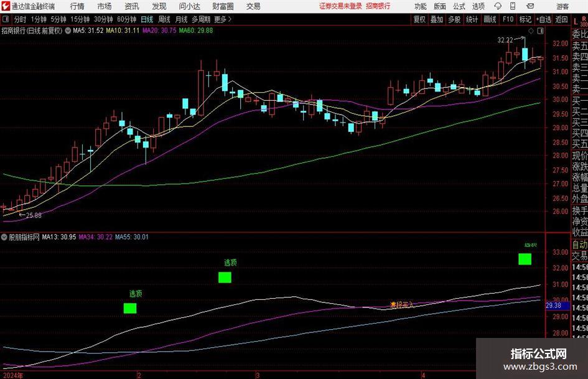Image resolution: width=588 pixels, height=379 pixels.
Task: Click the MA34: 30.22 indicator label
Action: point(95,237)
